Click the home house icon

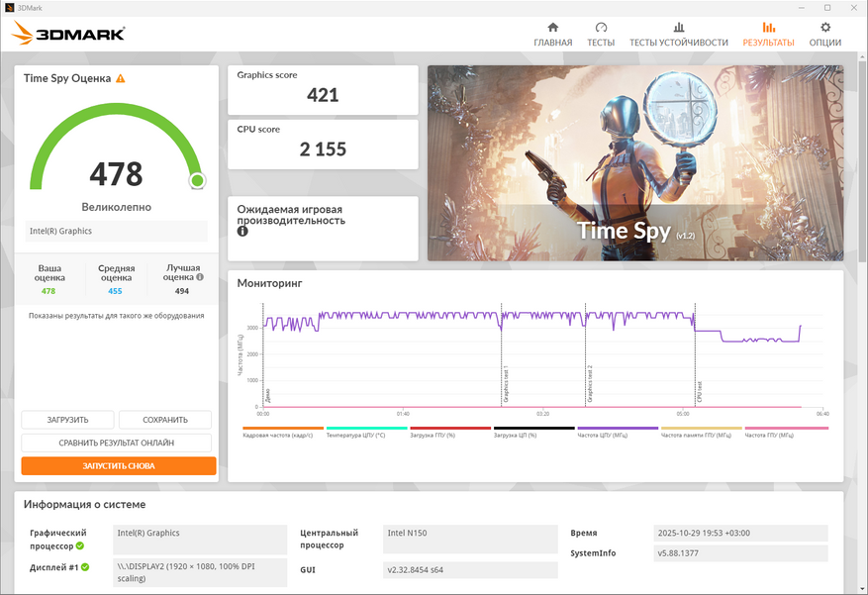click(552, 27)
